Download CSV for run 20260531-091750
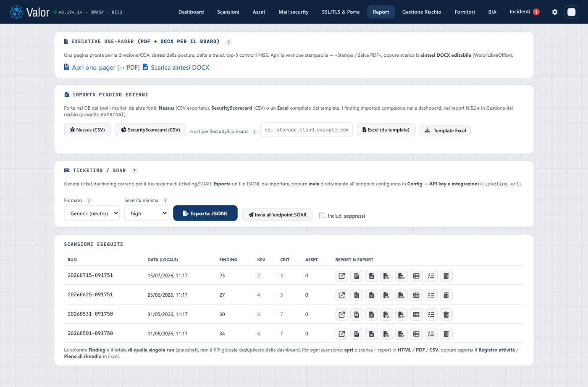 [x=402, y=315]
